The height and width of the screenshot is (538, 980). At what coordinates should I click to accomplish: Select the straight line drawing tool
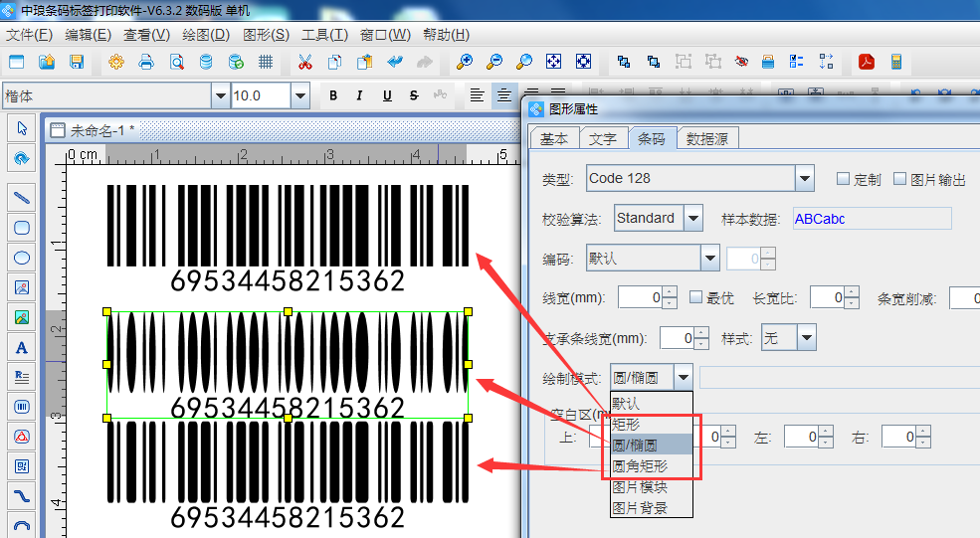coord(21,198)
